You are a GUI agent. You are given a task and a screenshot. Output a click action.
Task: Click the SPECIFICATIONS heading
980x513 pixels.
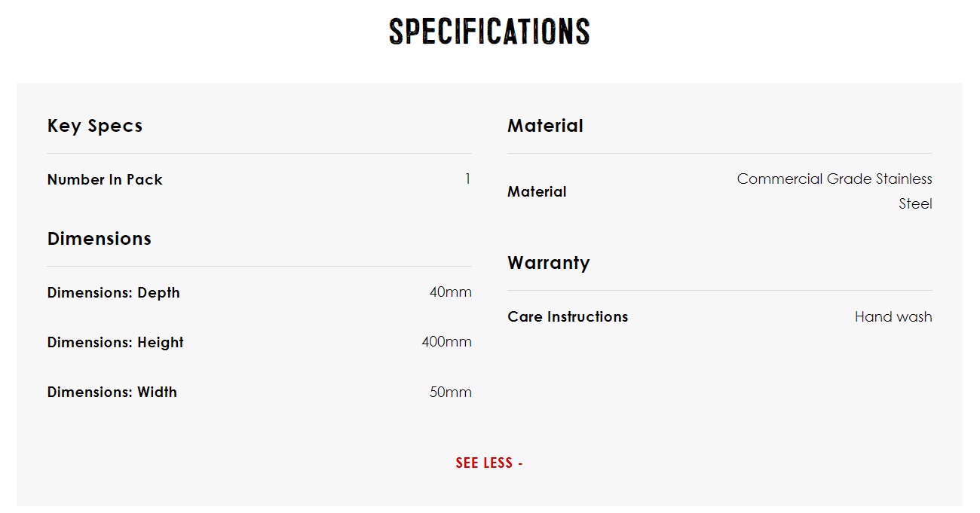(x=489, y=32)
